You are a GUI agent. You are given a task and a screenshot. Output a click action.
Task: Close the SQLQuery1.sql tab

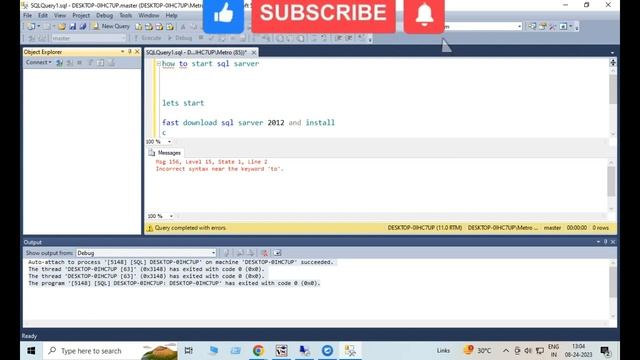pyautogui.click(x=254, y=53)
